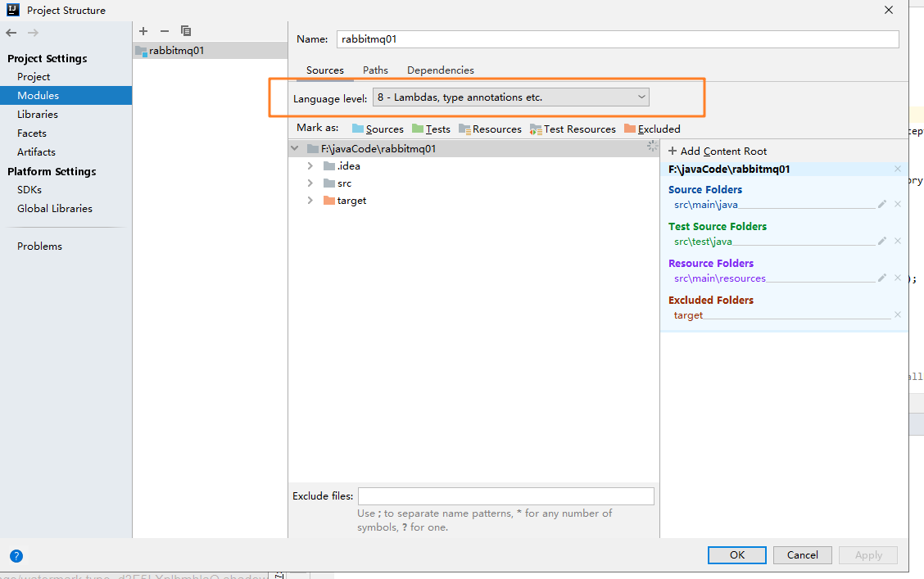Edit the src\main\java source folder path
The image size is (924, 579).
(881, 204)
